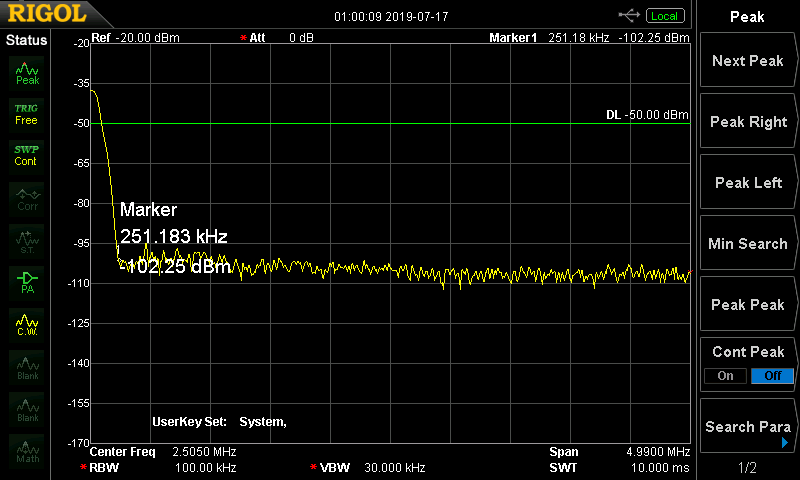
Task: Run Min Search softkey
Action: tap(748, 243)
